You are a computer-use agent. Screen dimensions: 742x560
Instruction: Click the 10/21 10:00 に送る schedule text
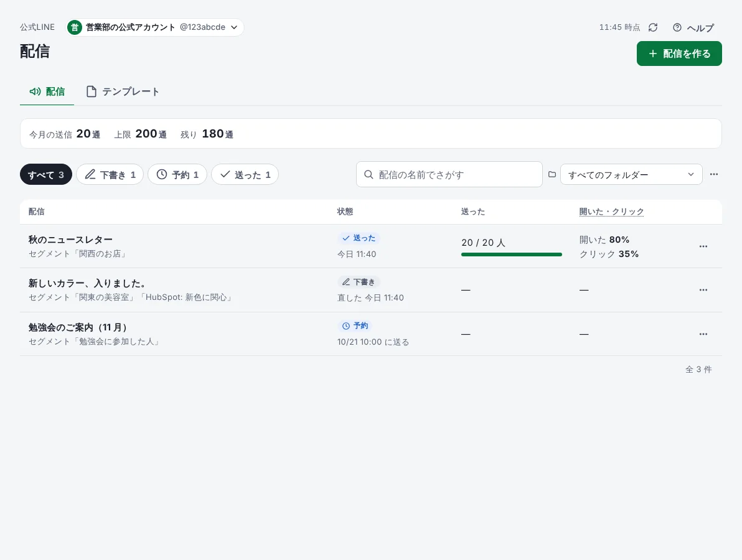373,342
